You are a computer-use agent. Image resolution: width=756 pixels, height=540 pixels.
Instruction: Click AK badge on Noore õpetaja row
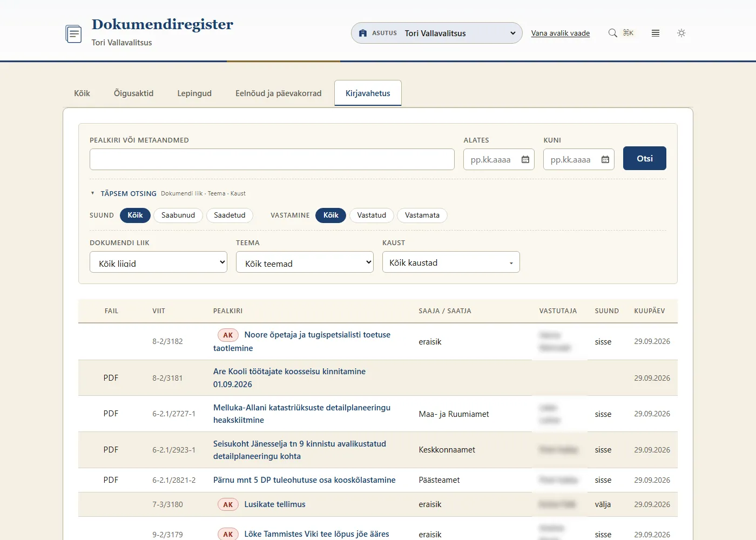click(228, 335)
